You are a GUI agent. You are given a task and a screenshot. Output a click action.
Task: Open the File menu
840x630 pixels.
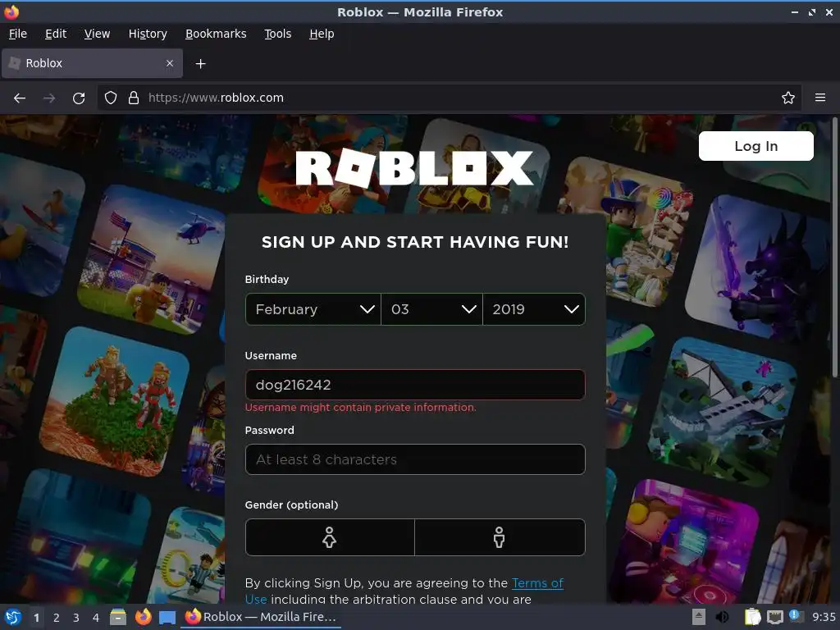coord(18,34)
